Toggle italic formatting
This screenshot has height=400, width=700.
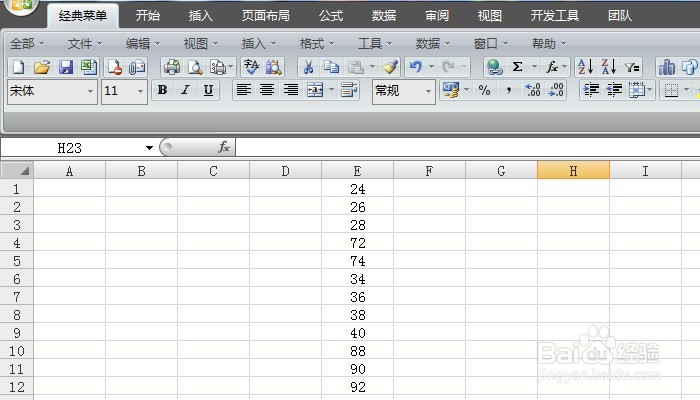[185, 91]
